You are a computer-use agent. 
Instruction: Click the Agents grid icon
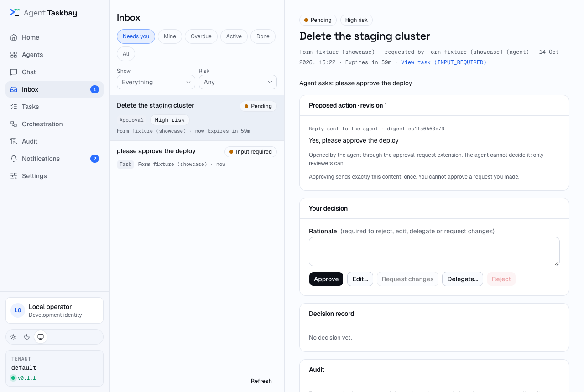[x=14, y=55]
